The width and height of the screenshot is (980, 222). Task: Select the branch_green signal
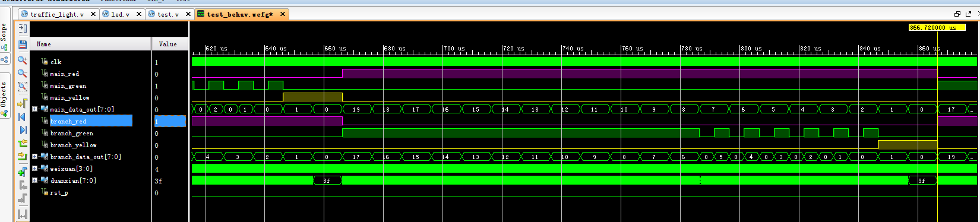(71, 133)
